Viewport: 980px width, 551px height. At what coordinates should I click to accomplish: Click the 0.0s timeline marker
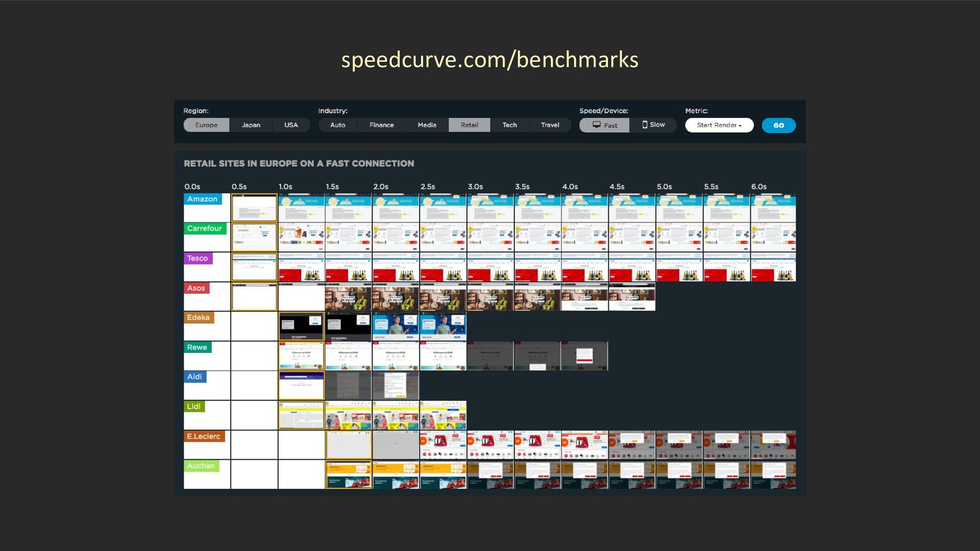(x=192, y=187)
